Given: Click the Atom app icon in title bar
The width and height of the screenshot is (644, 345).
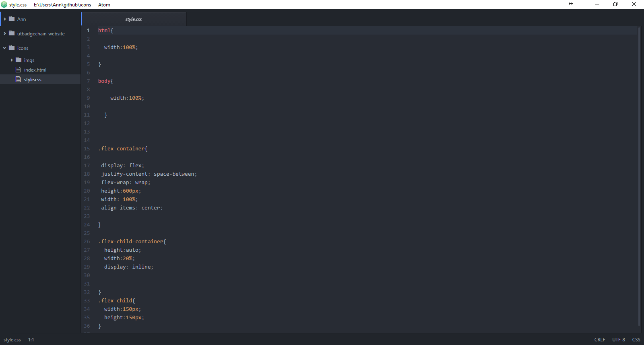Looking at the screenshot, I should point(4,4).
